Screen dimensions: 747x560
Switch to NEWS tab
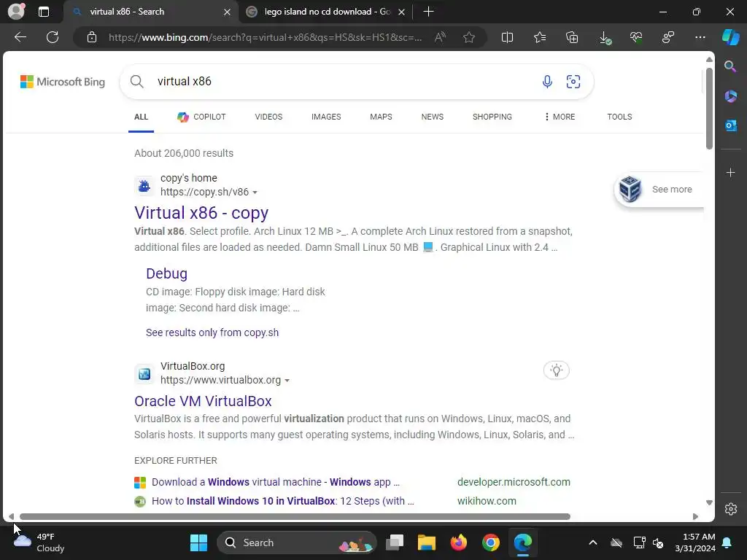(x=433, y=117)
